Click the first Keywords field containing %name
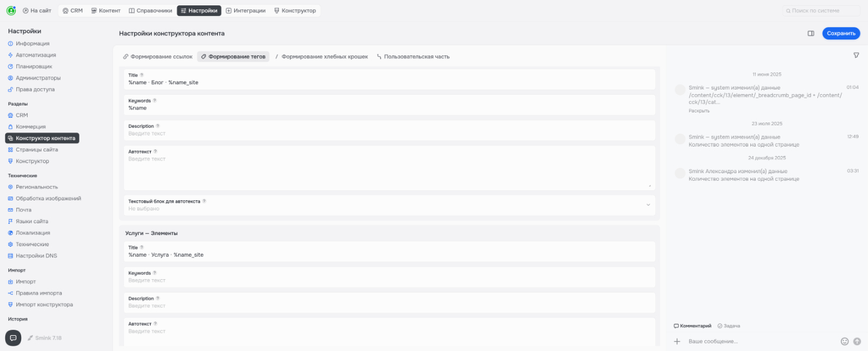This screenshot has width=868, height=351. tap(389, 104)
